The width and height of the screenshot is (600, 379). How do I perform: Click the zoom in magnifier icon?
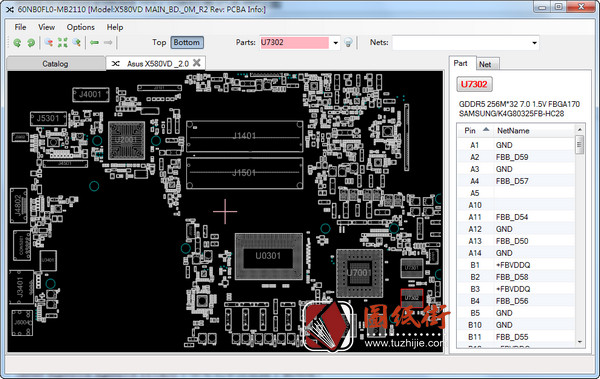[x=77, y=42]
